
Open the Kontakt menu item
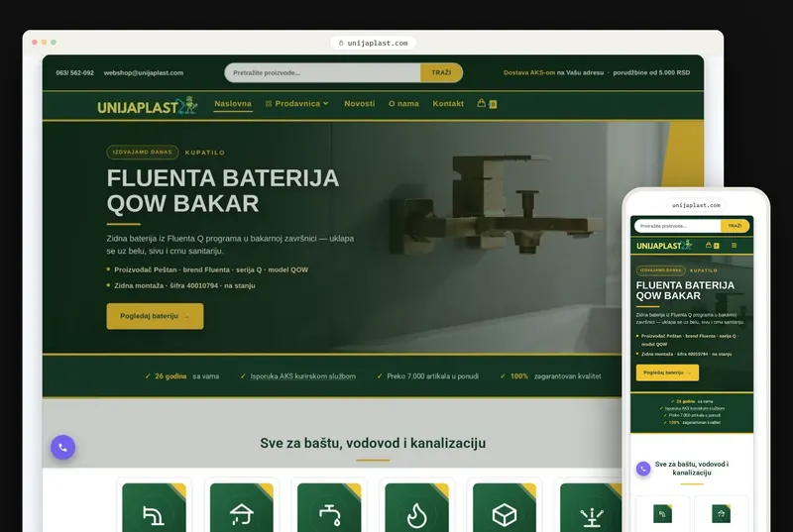coord(448,104)
